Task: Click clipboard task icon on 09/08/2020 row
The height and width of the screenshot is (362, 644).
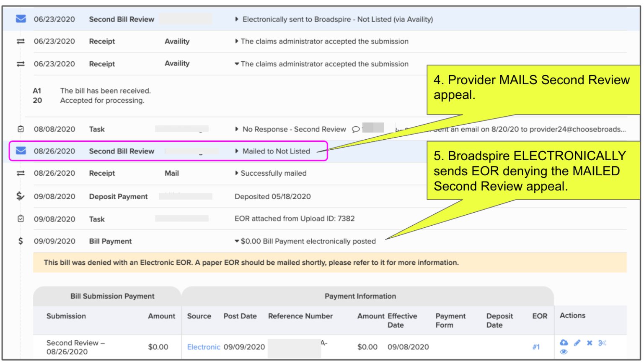Action: [21, 219]
